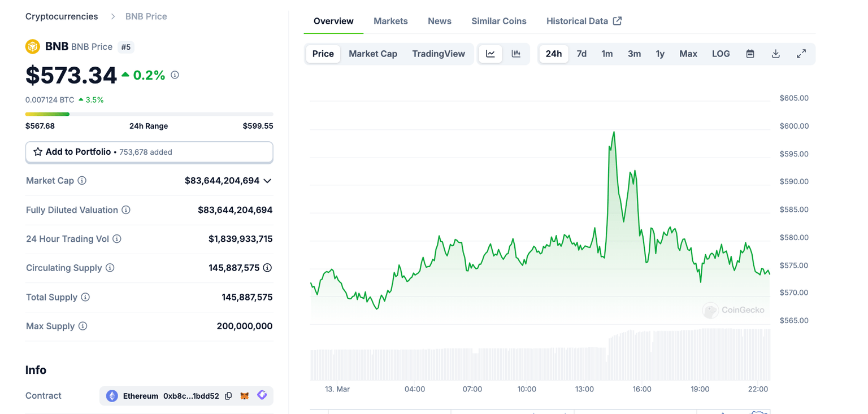The width and height of the screenshot is (868, 414).
Task: Select the 1y time range
Action: (x=660, y=54)
